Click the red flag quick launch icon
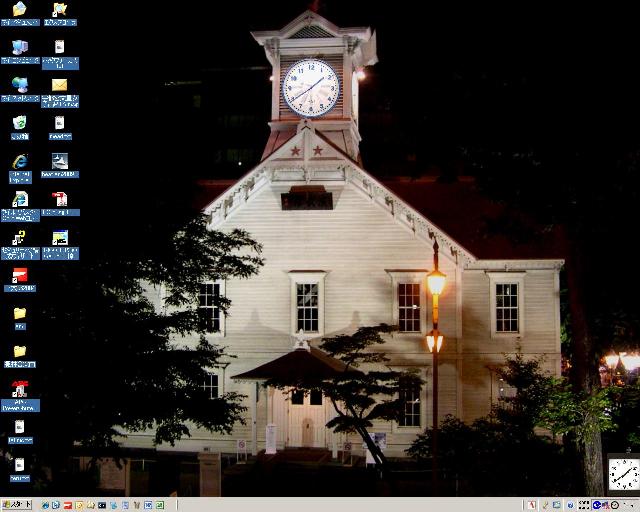 [68, 505]
